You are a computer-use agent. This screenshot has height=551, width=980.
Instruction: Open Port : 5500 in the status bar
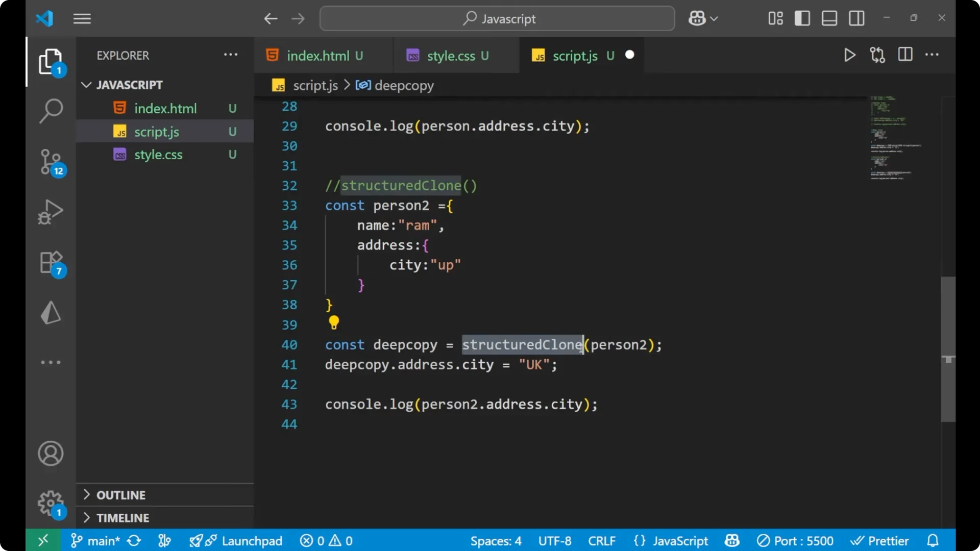tap(795, 540)
